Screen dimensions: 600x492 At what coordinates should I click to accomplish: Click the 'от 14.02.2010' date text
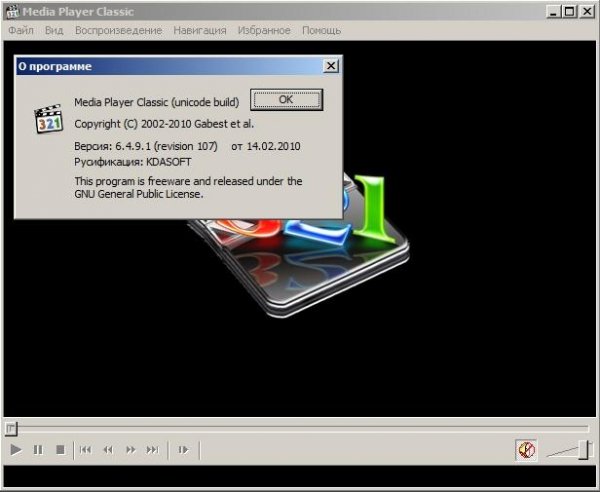click(266, 146)
